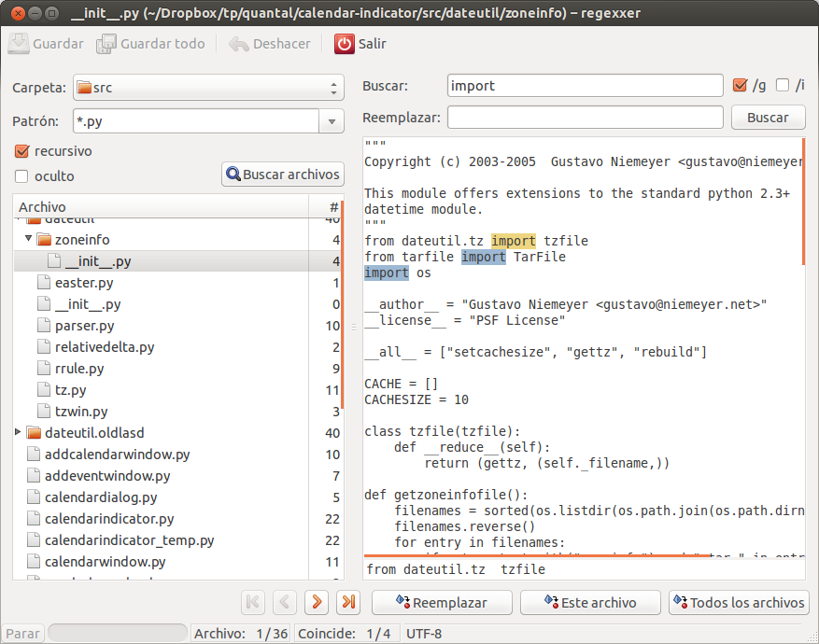Click the # match count column header
Viewport: 819px width, 644px height.
pos(325,206)
